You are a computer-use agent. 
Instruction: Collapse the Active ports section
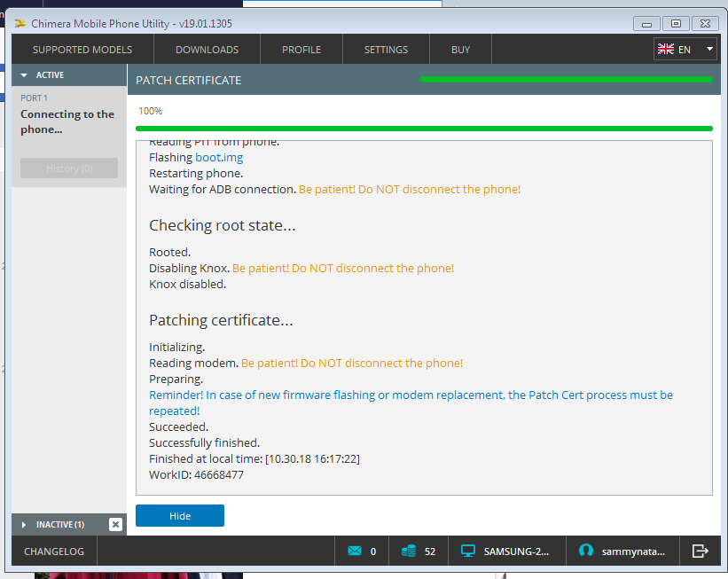[69, 74]
